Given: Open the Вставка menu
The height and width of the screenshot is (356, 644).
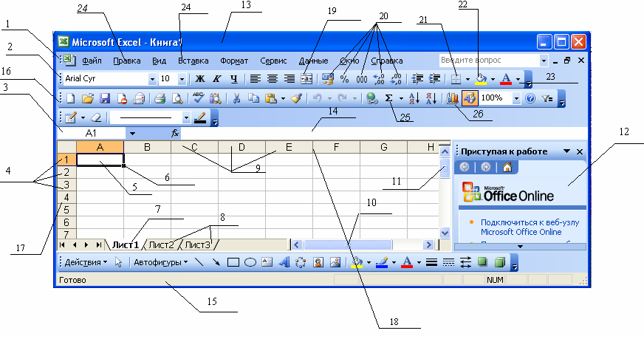Looking at the screenshot, I should (x=193, y=61).
